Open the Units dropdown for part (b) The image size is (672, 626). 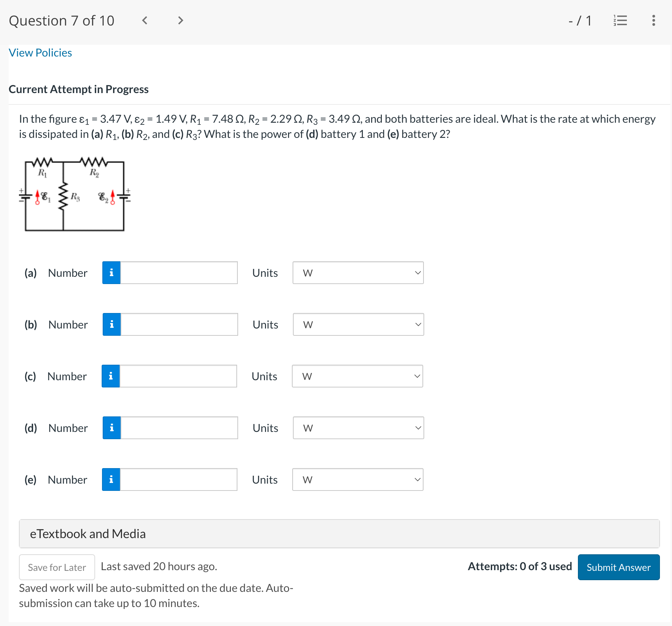tap(358, 324)
